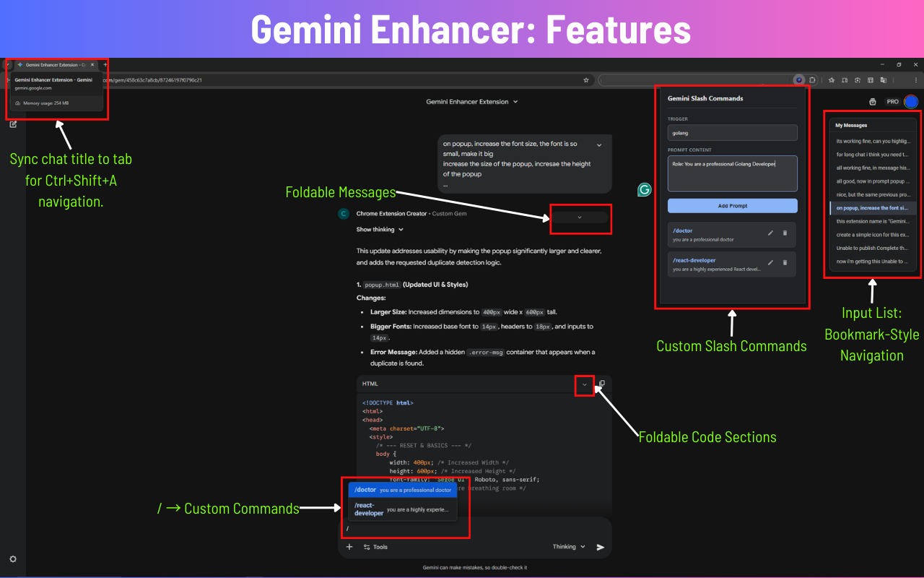Add an attachment with the plus icon

349,547
